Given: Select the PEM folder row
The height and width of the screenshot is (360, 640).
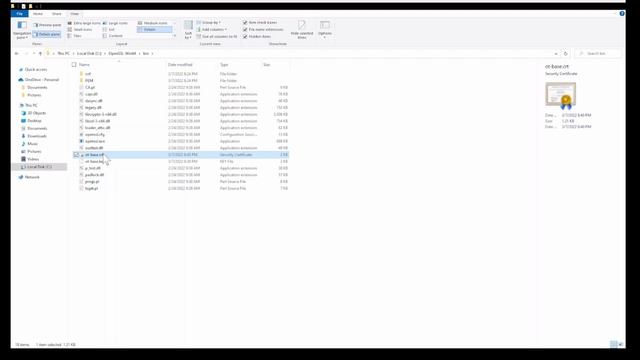Looking at the screenshot, I should click(180, 81).
